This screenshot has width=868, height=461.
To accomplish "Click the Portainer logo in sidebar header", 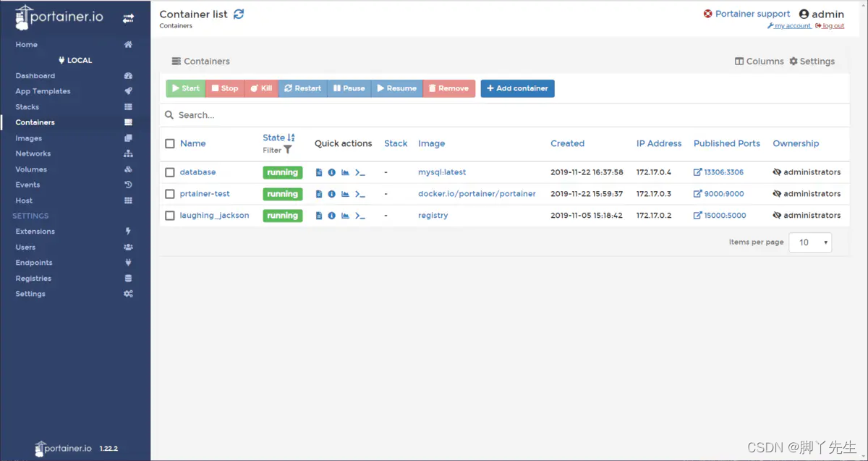I will point(59,17).
